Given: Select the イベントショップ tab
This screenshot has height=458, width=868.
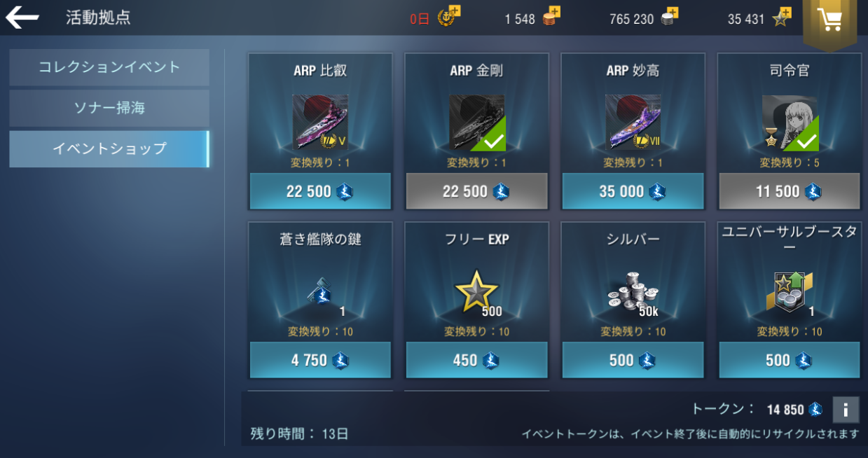Looking at the screenshot, I should click(109, 148).
